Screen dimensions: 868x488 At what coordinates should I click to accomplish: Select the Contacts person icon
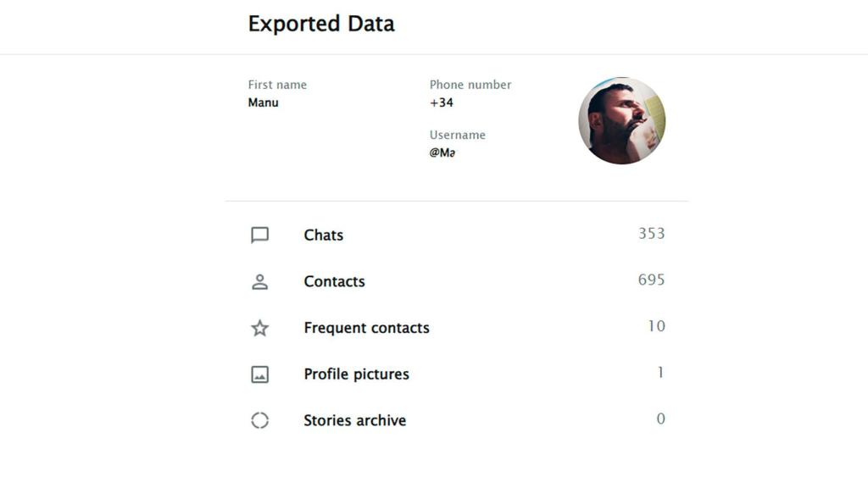pos(260,281)
